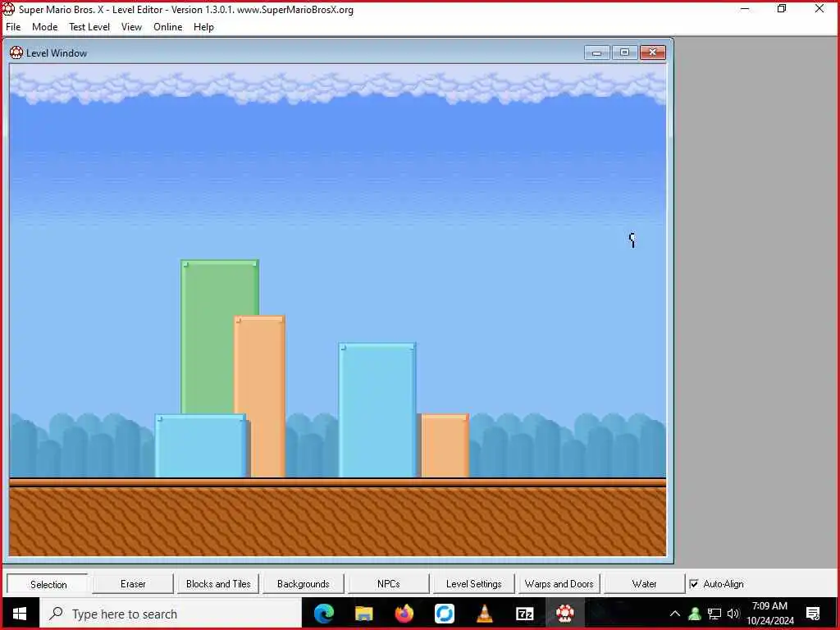Click the green user tray icon
The image size is (840, 630).
tap(695, 614)
